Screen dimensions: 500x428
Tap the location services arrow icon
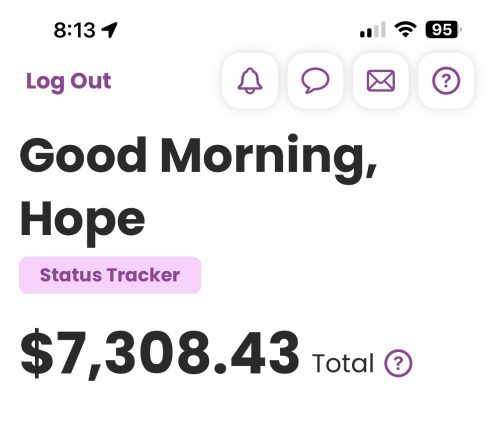click(x=109, y=30)
